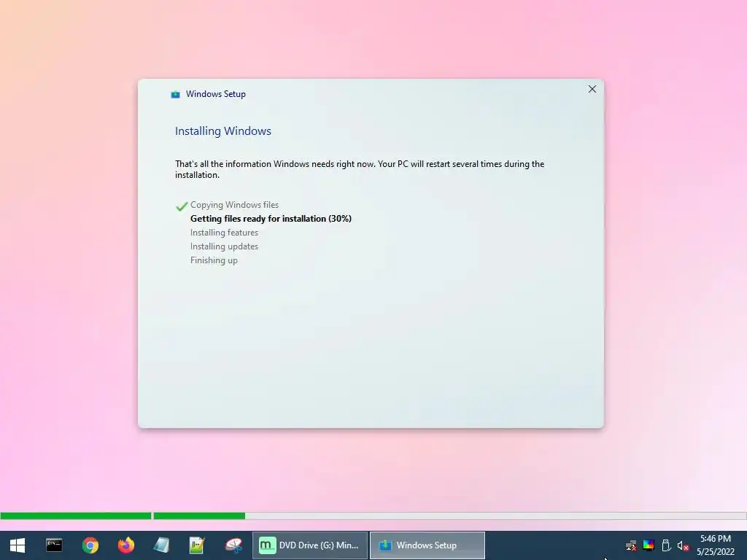
Task: Open the clock showing 5:46 PM
Action: (716, 545)
